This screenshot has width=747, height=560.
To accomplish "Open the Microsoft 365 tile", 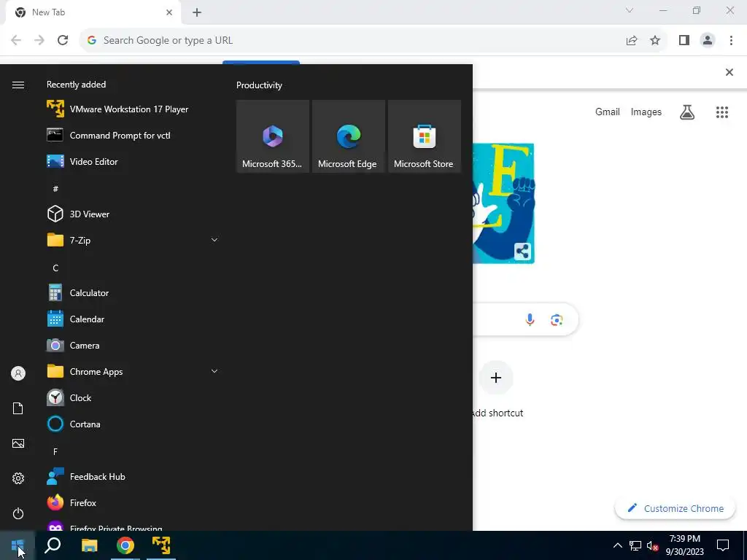I will pos(273,136).
